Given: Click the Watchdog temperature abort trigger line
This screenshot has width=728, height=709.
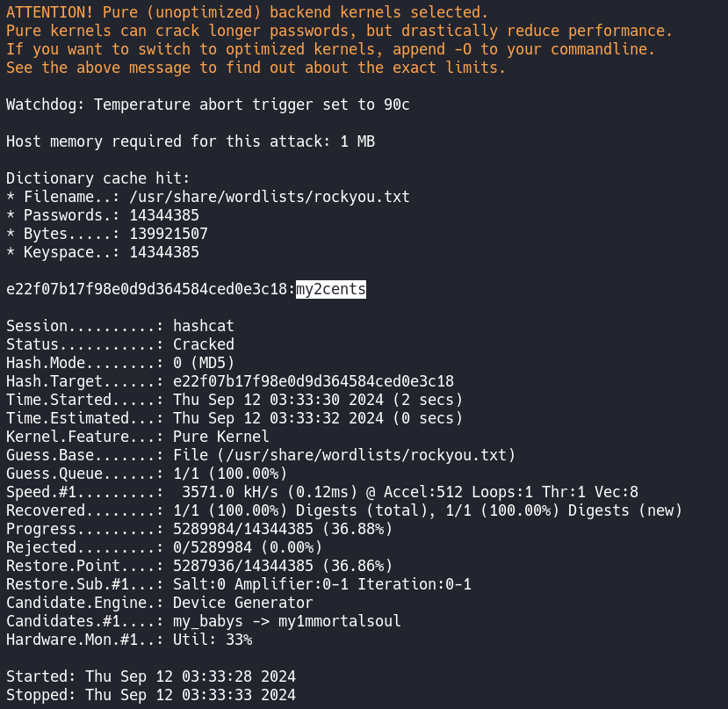Looking at the screenshot, I should 207,105.
